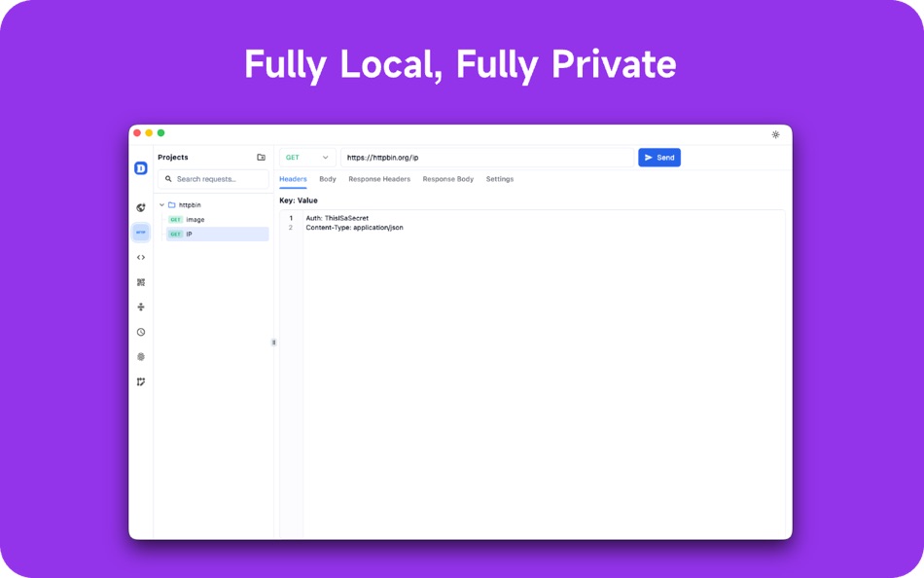
Task: Click the Content-Type: application/json line
Action: [354, 228]
